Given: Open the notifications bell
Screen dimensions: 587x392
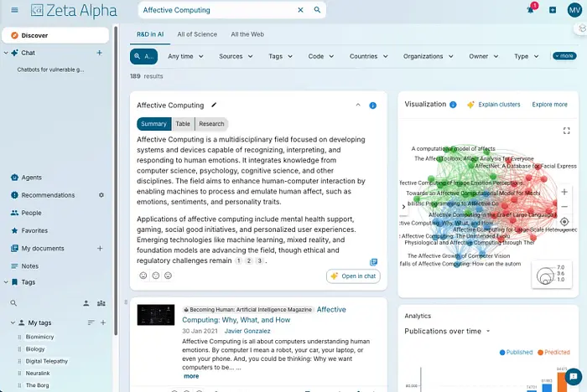Looking at the screenshot, I should pyautogui.click(x=530, y=10).
